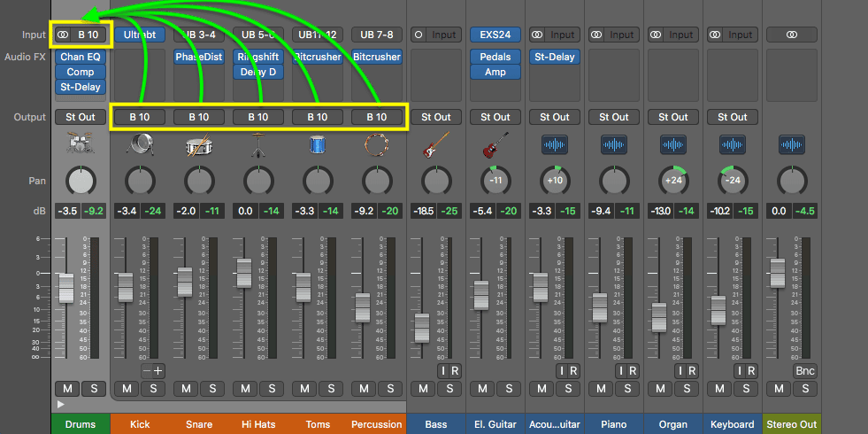Open the Percussion output B 10 selector
This screenshot has height=434, width=868.
[376, 117]
